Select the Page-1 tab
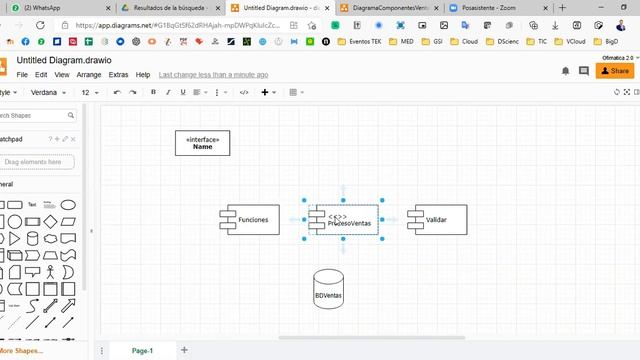The image size is (640, 360). (x=142, y=351)
